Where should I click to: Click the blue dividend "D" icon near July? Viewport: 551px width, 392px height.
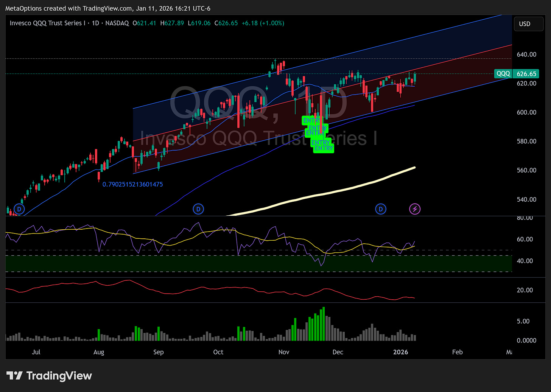click(19, 209)
